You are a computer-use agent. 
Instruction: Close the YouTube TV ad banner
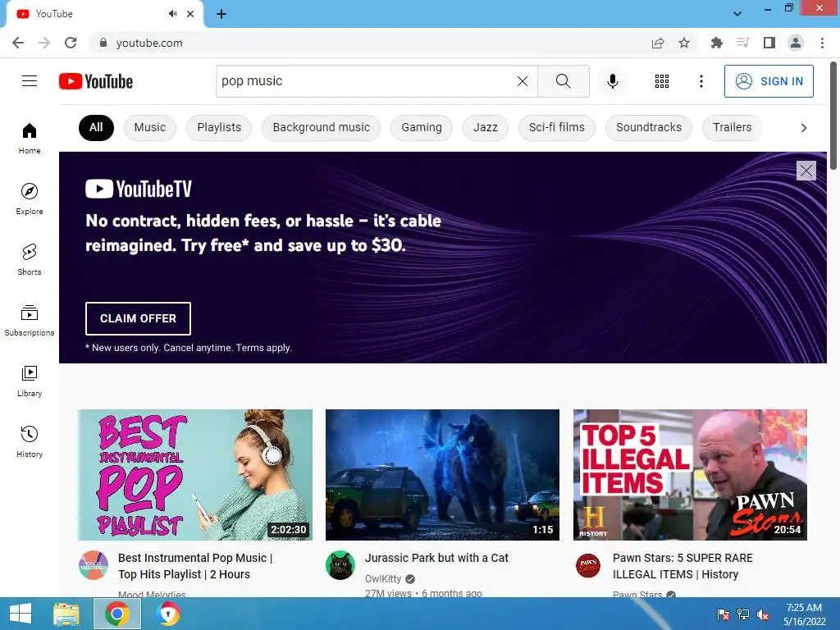pos(806,171)
